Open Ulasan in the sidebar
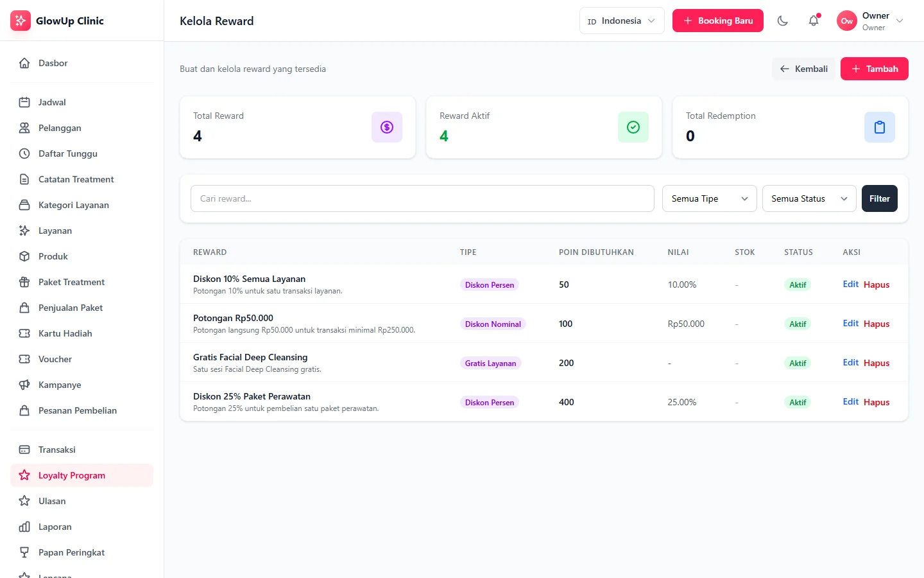Viewport: 924px width, 578px height. [x=82, y=501]
